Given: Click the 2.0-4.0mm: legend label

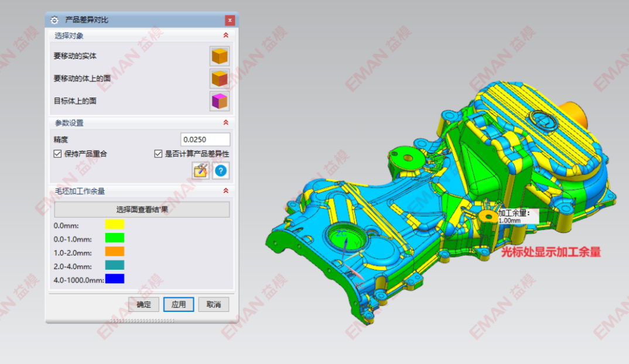Looking at the screenshot, I should click(x=73, y=267).
